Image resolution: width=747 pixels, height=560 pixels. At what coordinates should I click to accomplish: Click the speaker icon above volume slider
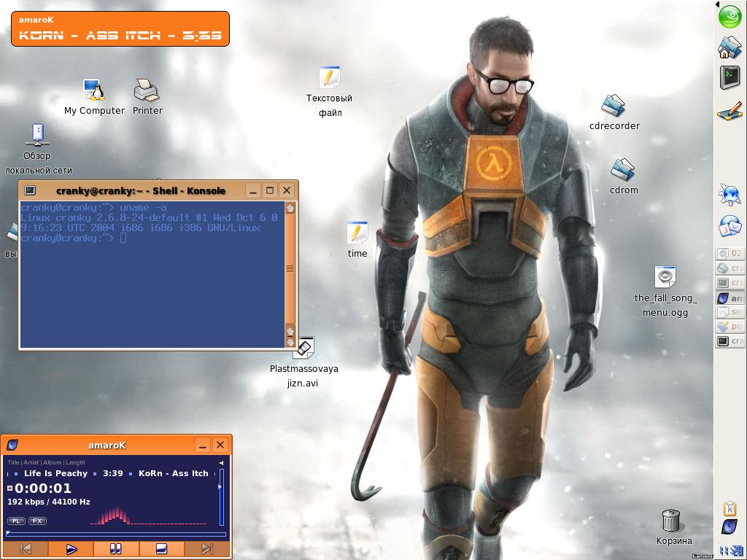(x=222, y=463)
